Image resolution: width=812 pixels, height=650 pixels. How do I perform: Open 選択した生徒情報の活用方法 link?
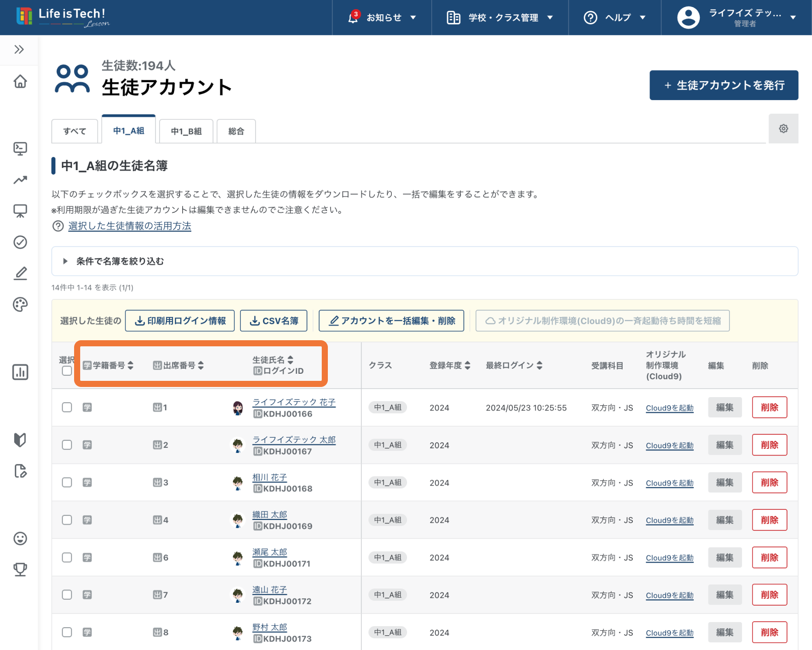coord(129,226)
